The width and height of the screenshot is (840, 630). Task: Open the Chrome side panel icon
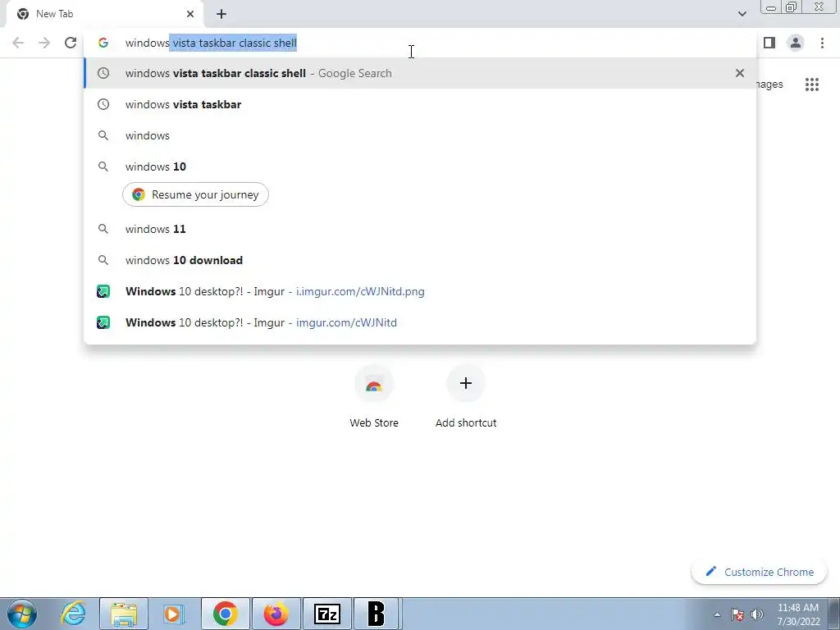pyautogui.click(x=769, y=43)
